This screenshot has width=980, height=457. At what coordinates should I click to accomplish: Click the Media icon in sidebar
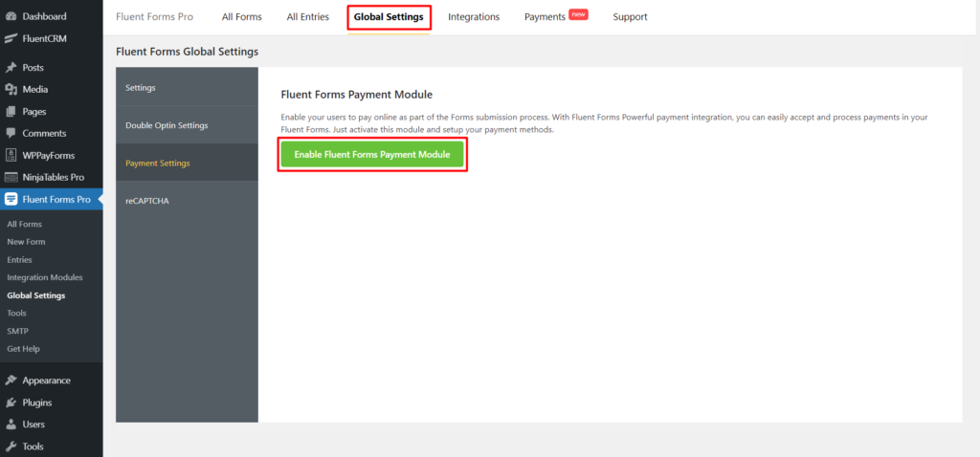(11, 90)
